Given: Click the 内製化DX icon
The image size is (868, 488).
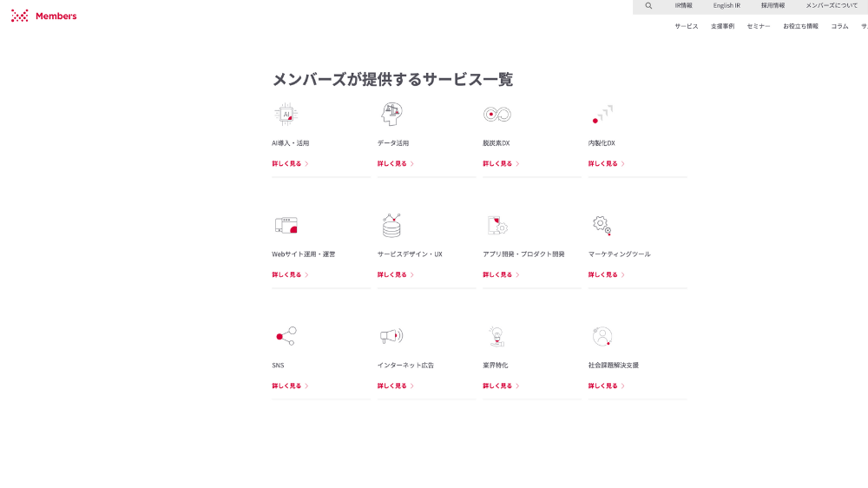Looking at the screenshot, I should (x=602, y=115).
